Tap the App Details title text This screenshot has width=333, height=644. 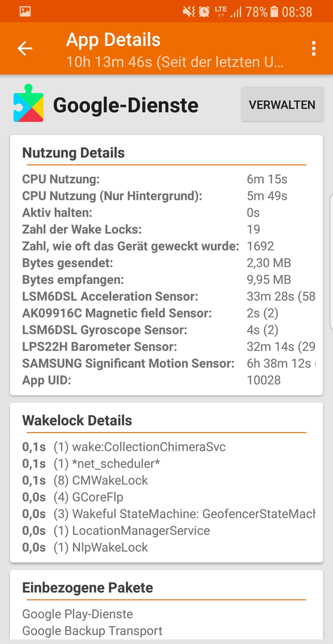coord(113,40)
